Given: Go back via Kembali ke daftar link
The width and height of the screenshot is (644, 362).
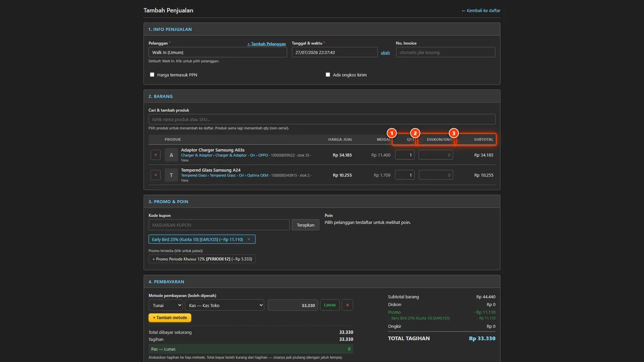Looking at the screenshot, I should coord(481,11).
